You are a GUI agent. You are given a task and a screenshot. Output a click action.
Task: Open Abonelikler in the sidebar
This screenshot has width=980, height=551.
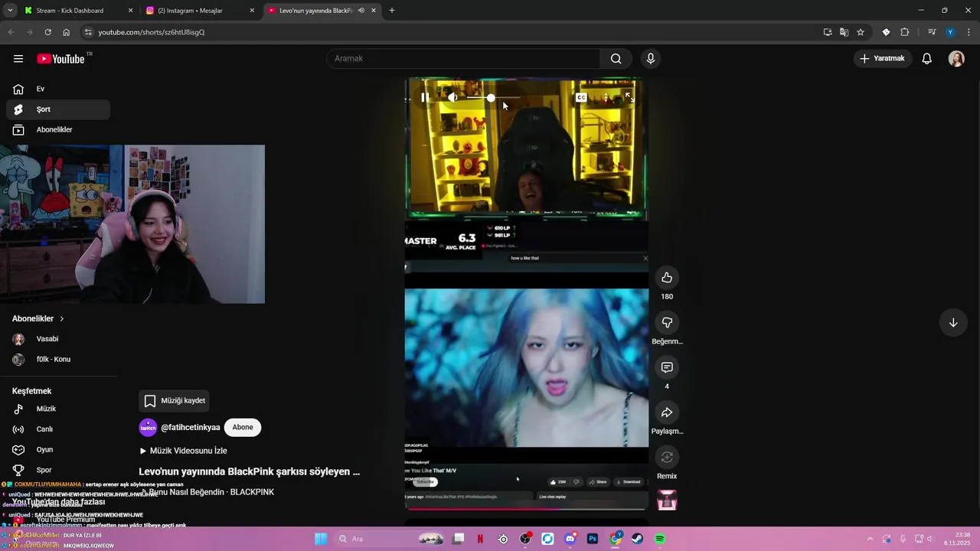point(58,130)
